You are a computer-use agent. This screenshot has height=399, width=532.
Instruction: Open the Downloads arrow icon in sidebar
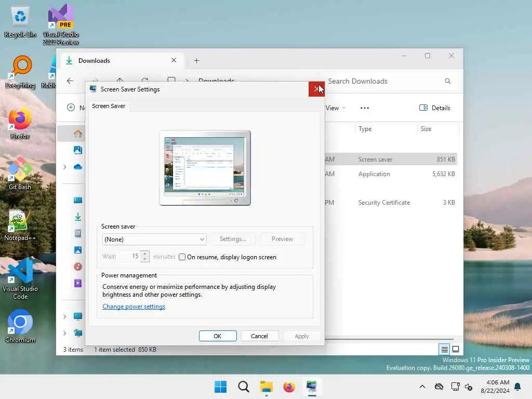coord(78,217)
